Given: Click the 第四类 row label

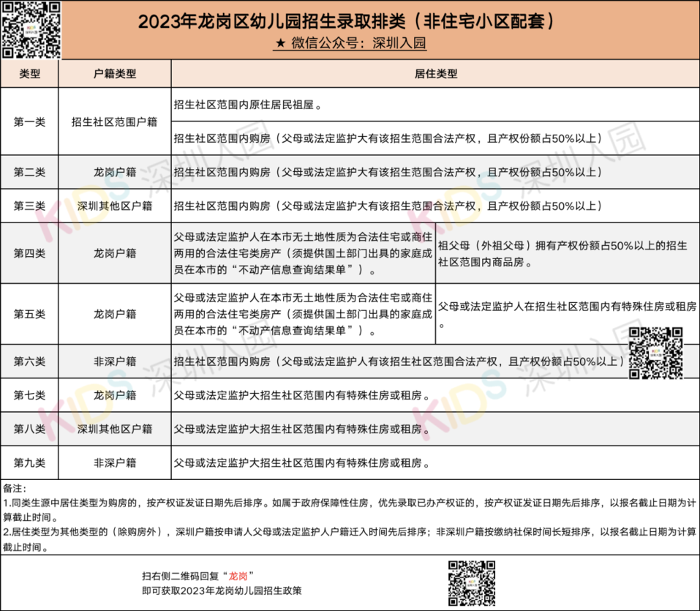Looking at the screenshot, I should pos(29,253).
